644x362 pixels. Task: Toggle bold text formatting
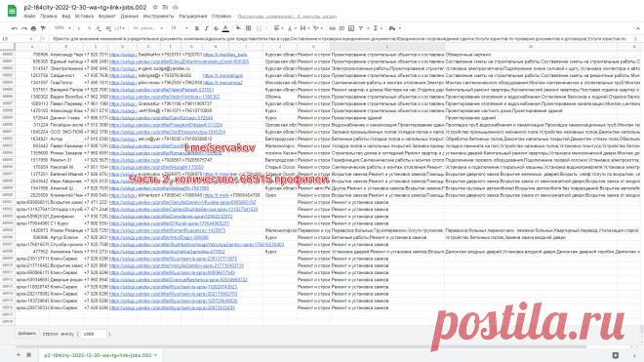pyautogui.click(x=197, y=28)
